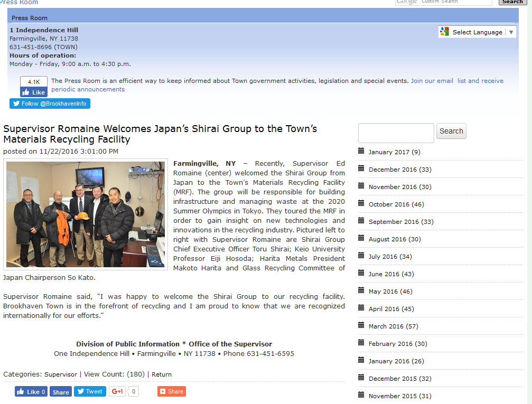The width and height of the screenshot is (532, 404).
Task: Click the View Count: (180) text
Action: click(x=114, y=374)
